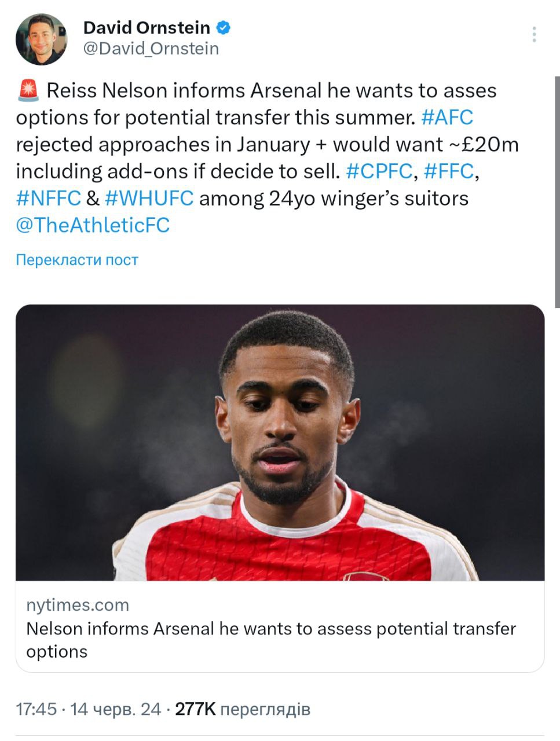Click the scrollbar on the right edge
Image resolution: width=560 pixels, height=741 pixels.
click(557, 191)
